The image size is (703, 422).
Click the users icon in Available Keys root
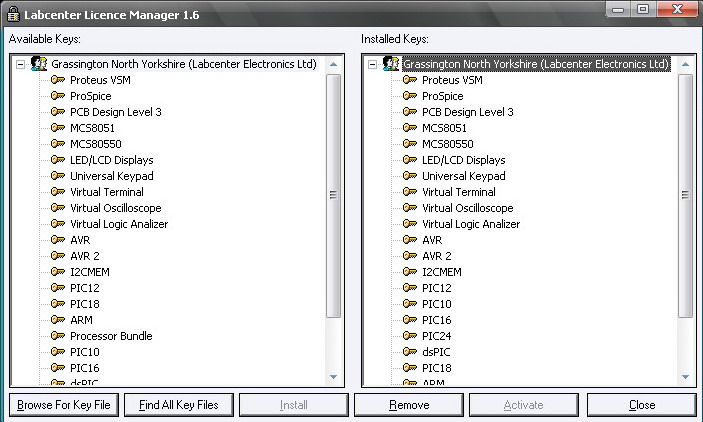39,64
